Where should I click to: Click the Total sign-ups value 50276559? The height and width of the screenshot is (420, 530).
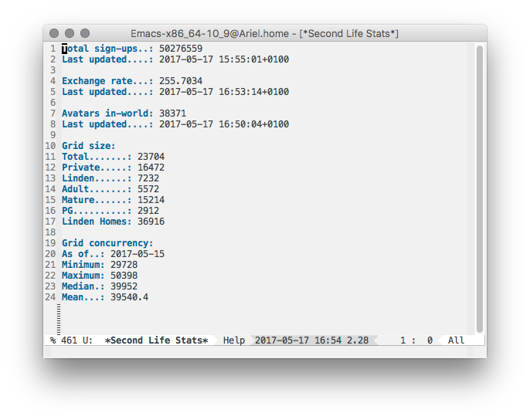(x=181, y=49)
